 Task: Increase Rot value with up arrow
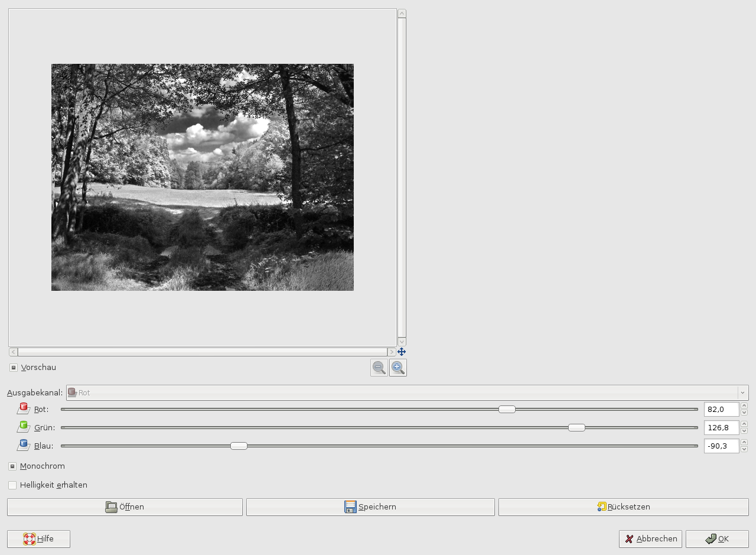point(744,405)
